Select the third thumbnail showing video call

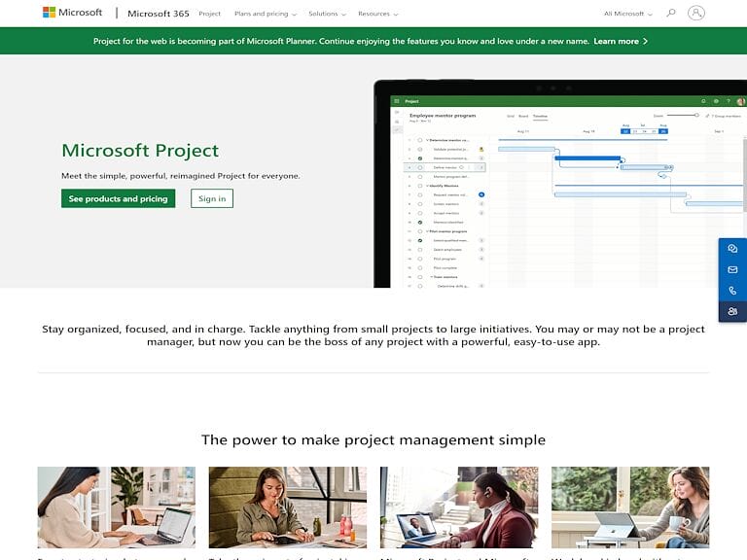pos(458,507)
